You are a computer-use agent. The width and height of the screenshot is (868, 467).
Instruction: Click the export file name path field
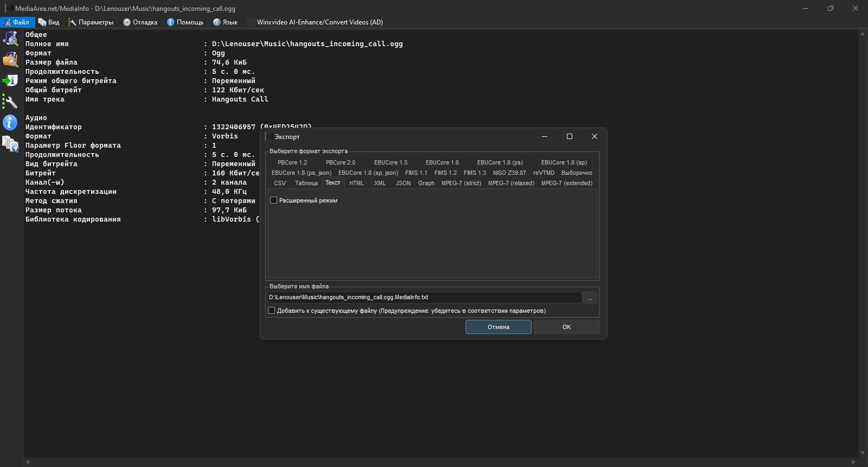click(424, 298)
